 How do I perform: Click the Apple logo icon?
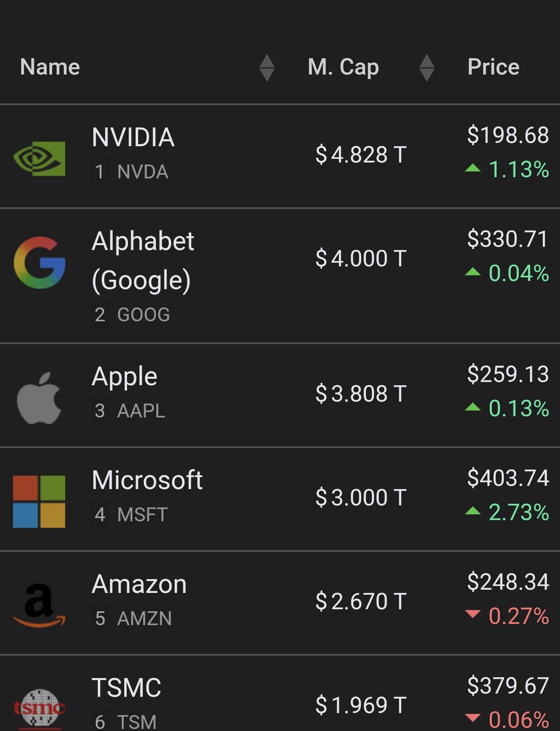(39, 398)
